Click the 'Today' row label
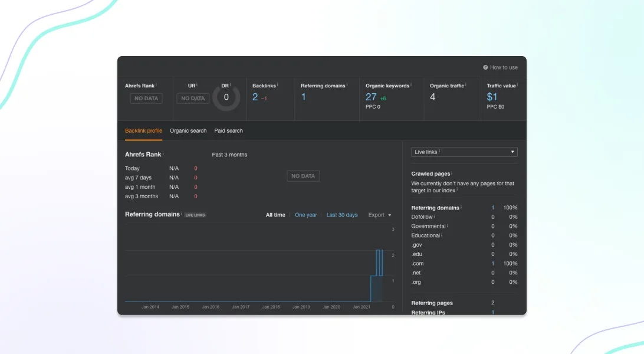Screen dimensions: 644x354 [x=132, y=168]
